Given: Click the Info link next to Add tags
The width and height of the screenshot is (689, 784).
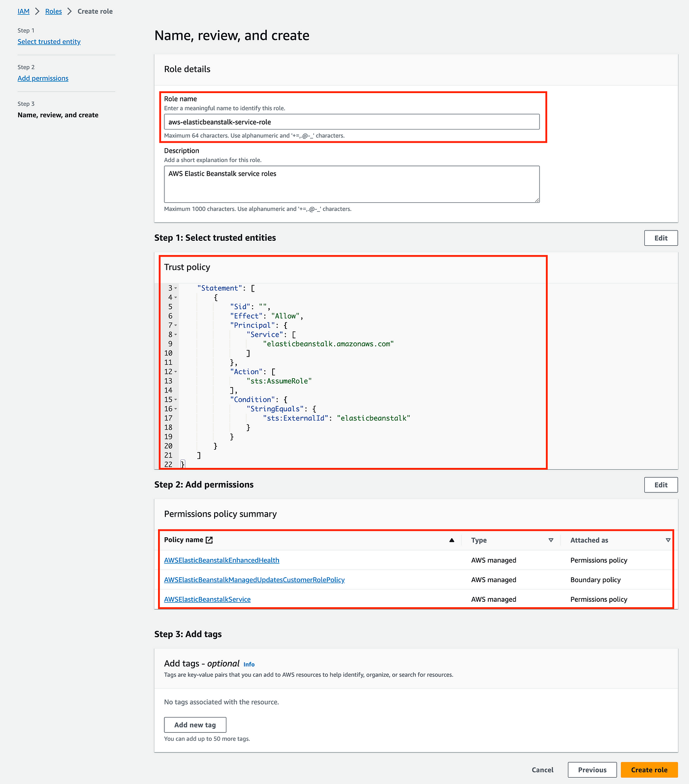Looking at the screenshot, I should pos(249,664).
